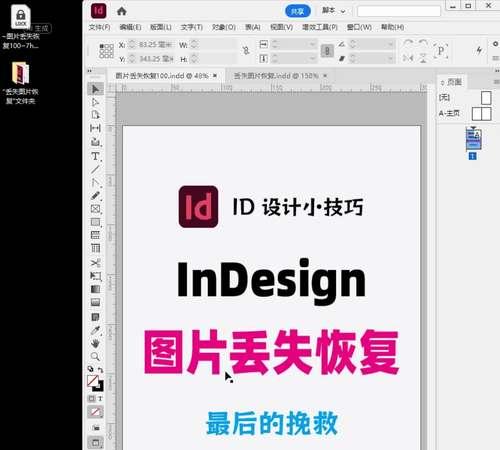Collapse the 页面 panel header arrow
Image resolution: width=500 pixels, height=450 pixels.
pyautogui.click(x=442, y=82)
